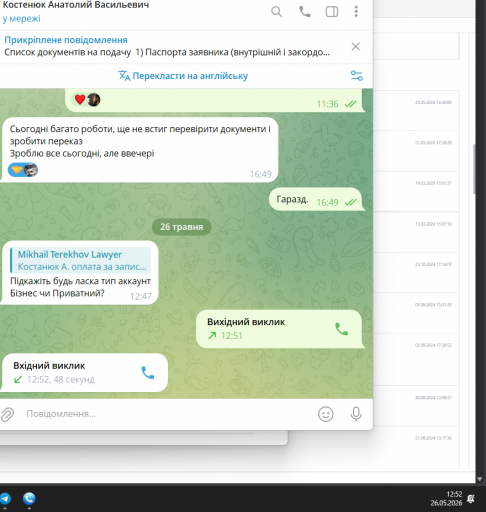Select the 30.08.2024 row in background window
This screenshot has height=512, width=486.
(416, 405)
